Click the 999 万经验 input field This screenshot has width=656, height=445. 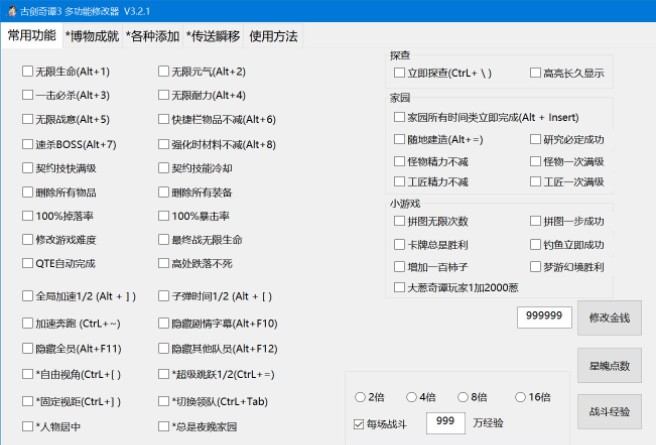(446, 423)
